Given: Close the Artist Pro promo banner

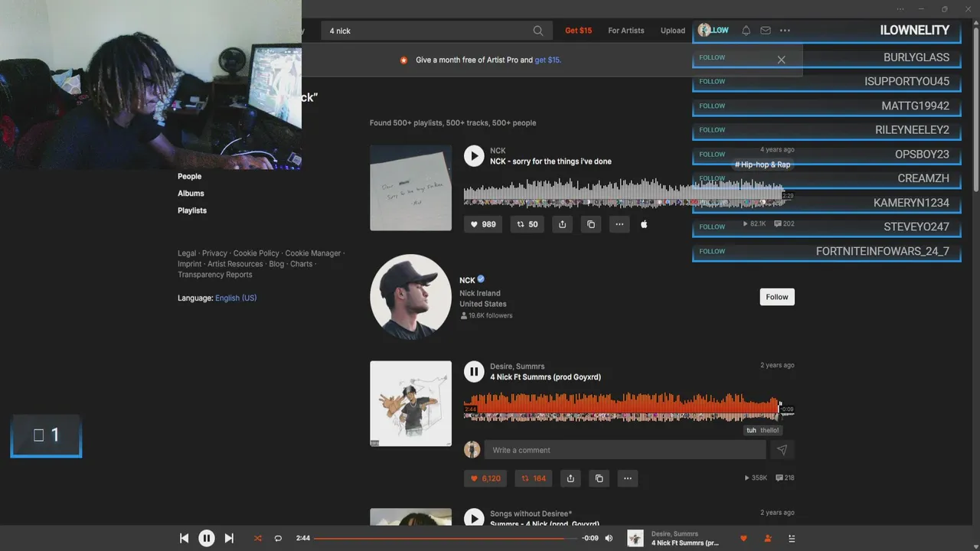Looking at the screenshot, I should (x=781, y=60).
